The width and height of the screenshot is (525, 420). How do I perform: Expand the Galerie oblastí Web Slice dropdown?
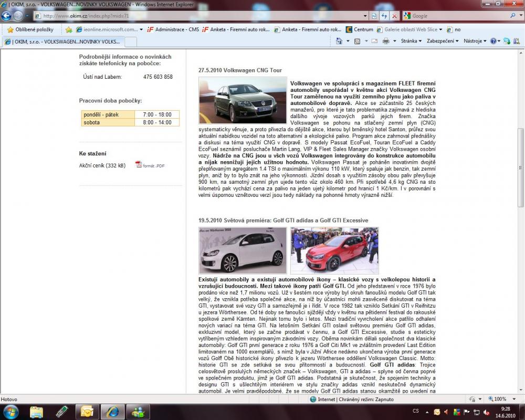click(440, 29)
